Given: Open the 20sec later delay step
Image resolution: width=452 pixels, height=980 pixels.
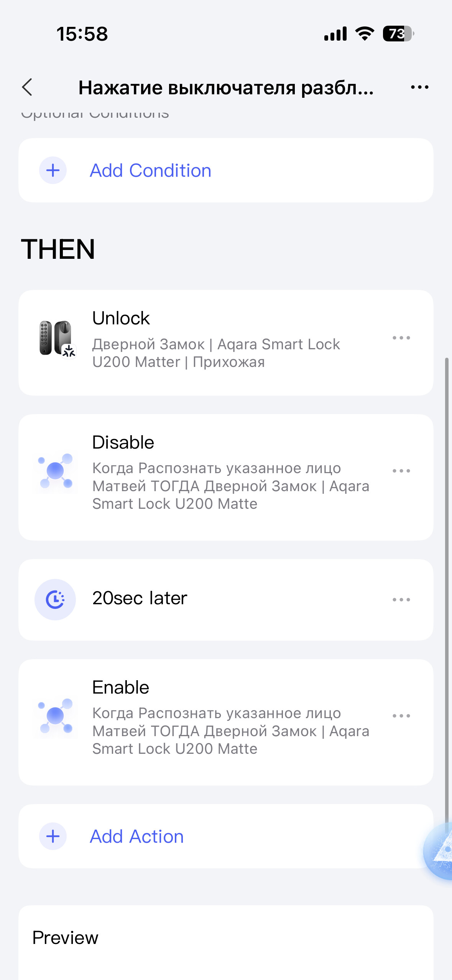Looking at the screenshot, I should pyautogui.click(x=140, y=598).
